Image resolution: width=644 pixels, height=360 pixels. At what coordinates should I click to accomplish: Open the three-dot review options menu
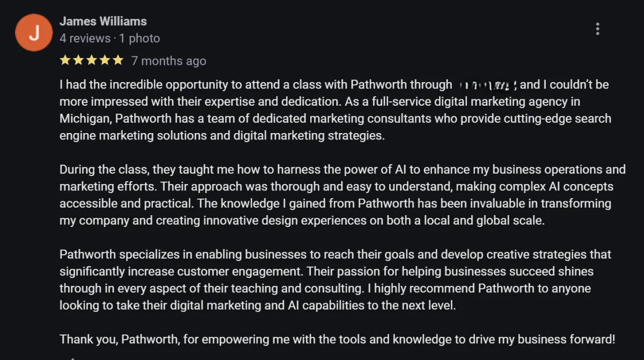(x=597, y=29)
